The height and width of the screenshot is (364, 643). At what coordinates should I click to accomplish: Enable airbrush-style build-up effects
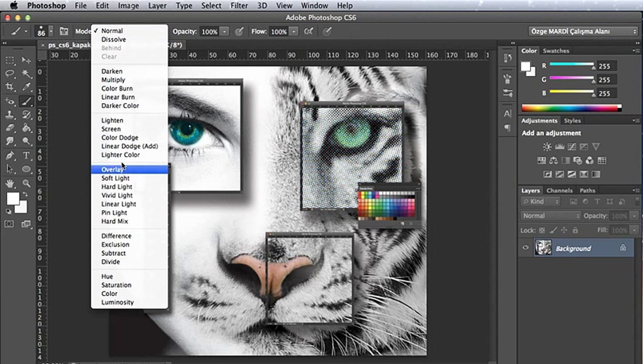click(308, 31)
